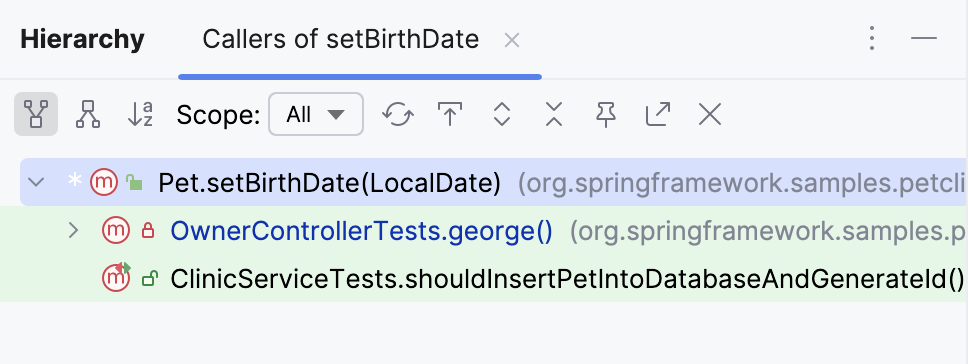Click the toolbar X close icon
Viewport: 968px width, 364px height.
tap(710, 114)
